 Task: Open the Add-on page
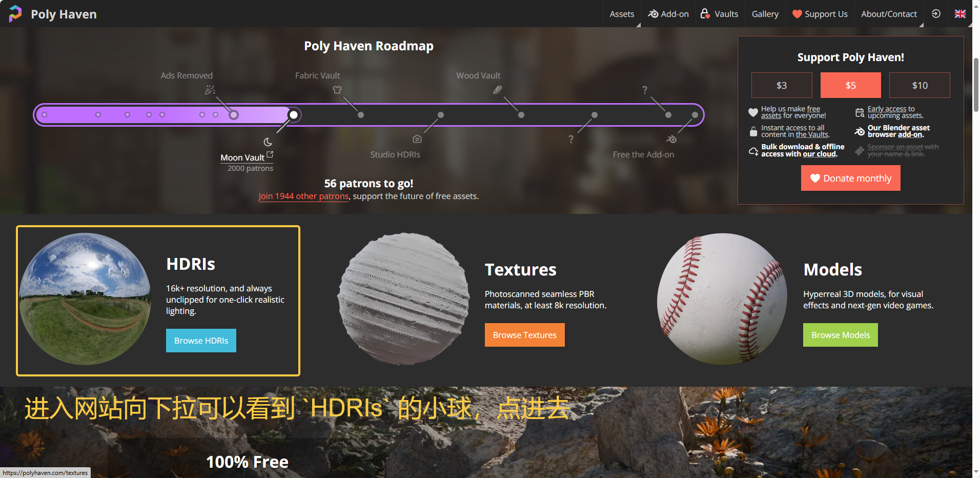668,14
